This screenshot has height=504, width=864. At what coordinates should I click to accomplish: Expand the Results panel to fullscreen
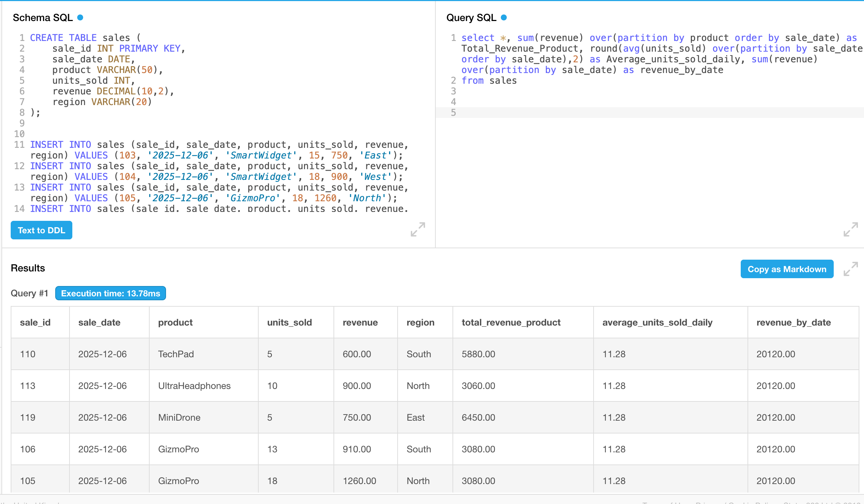(851, 269)
